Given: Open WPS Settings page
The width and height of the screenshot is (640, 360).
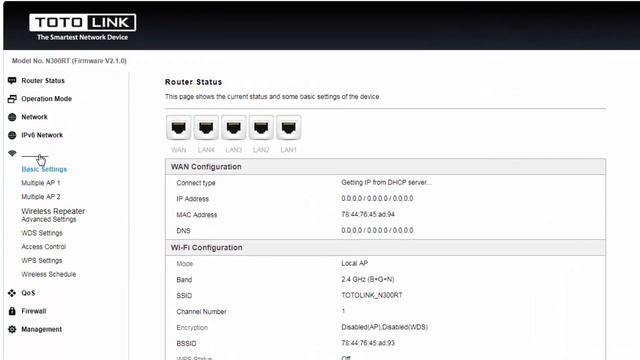Looking at the screenshot, I should [42, 260].
